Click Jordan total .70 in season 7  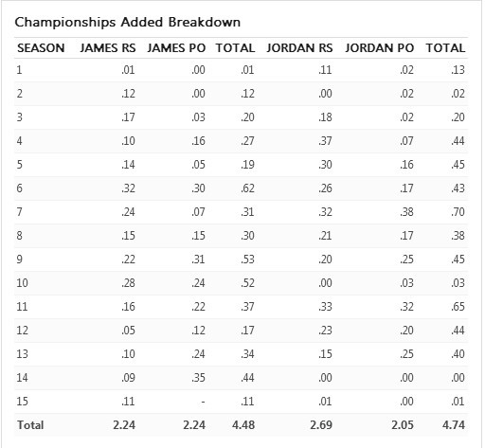[458, 212]
